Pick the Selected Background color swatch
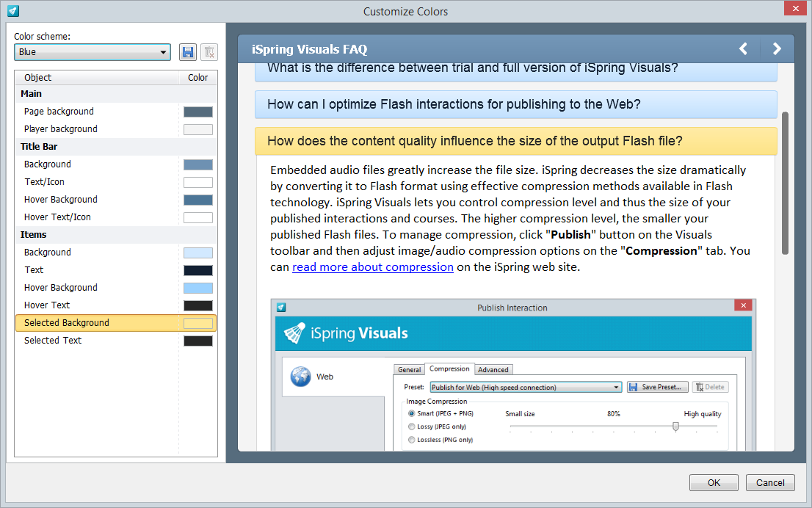This screenshot has width=812, height=508. (197, 323)
